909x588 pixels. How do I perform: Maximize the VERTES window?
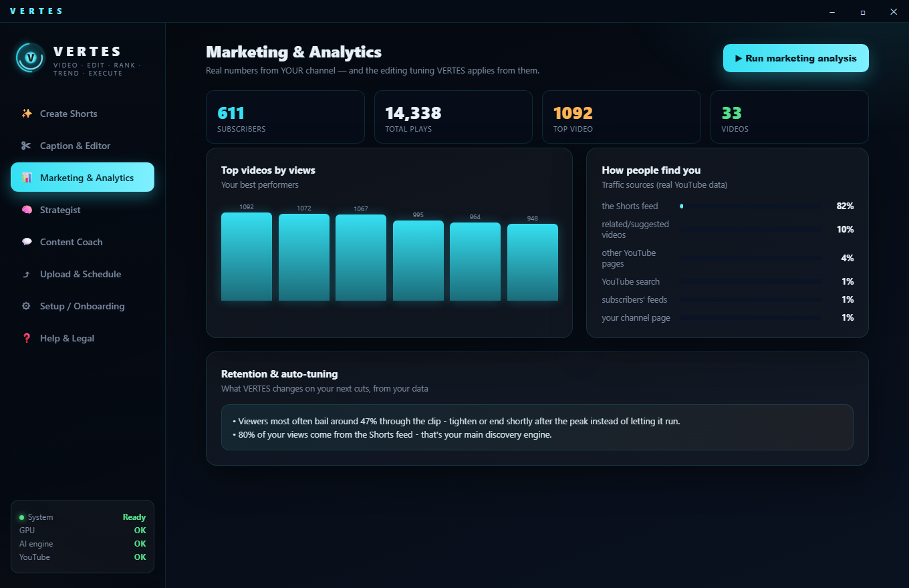click(x=863, y=11)
